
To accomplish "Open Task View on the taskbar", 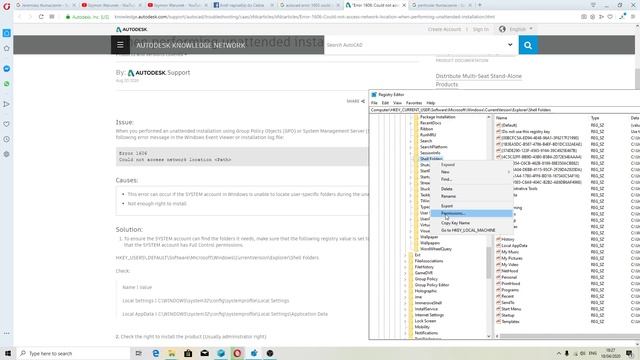I will 138,353.
